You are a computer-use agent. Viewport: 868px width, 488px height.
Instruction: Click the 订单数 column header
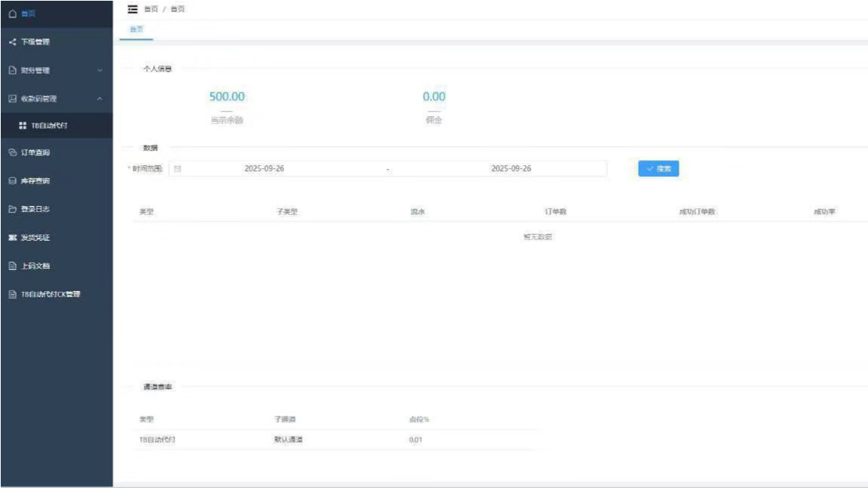[555, 212]
